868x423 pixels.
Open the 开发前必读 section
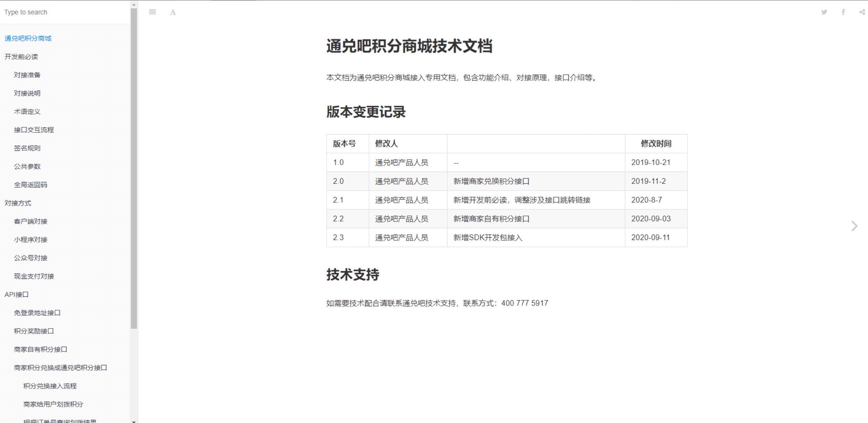[x=21, y=56]
